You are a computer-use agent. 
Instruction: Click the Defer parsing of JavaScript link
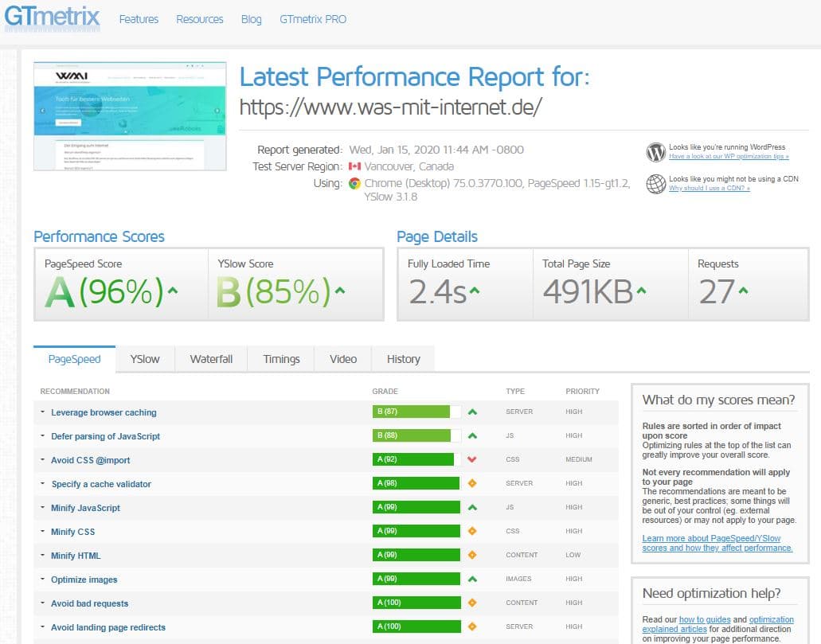click(x=105, y=436)
